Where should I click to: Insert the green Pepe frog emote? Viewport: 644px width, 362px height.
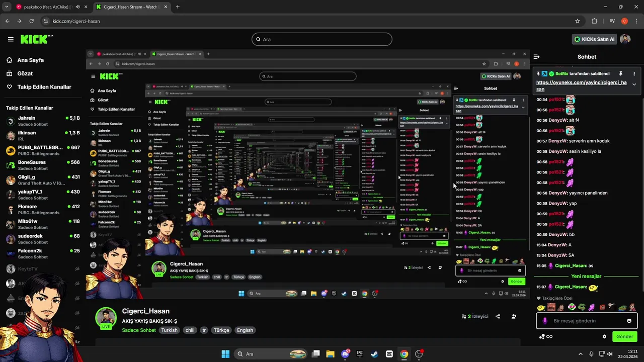coord(582,307)
